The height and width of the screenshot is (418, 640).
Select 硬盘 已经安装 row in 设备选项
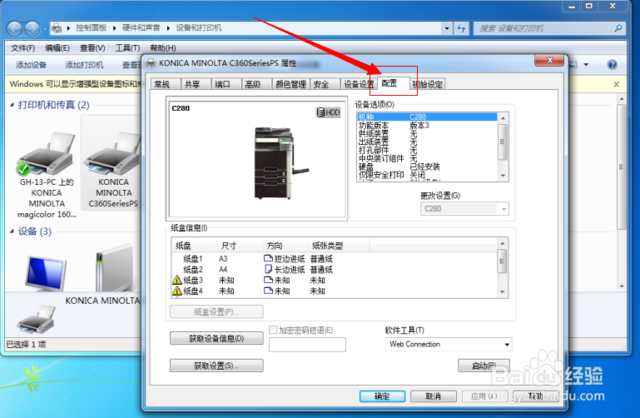[x=427, y=167]
